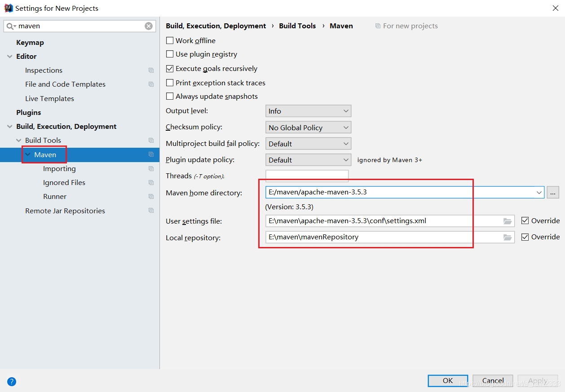The height and width of the screenshot is (392, 565).
Task: Open Maven home directory dropdown arrow
Action: (539, 193)
